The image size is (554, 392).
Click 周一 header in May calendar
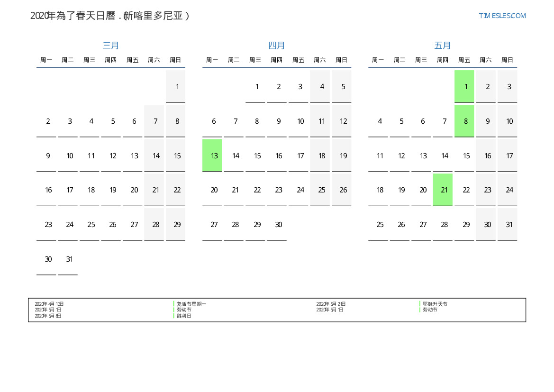point(378,60)
